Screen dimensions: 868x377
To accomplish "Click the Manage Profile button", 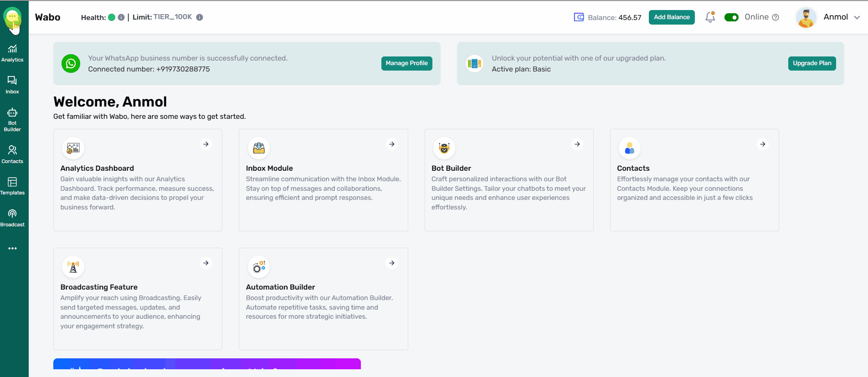I will pyautogui.click(x=406, y=63).
